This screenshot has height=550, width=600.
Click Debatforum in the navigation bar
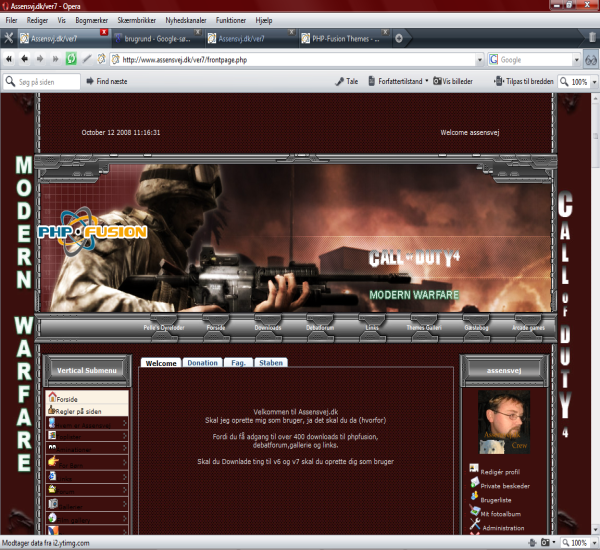click(x=320, y=328)
